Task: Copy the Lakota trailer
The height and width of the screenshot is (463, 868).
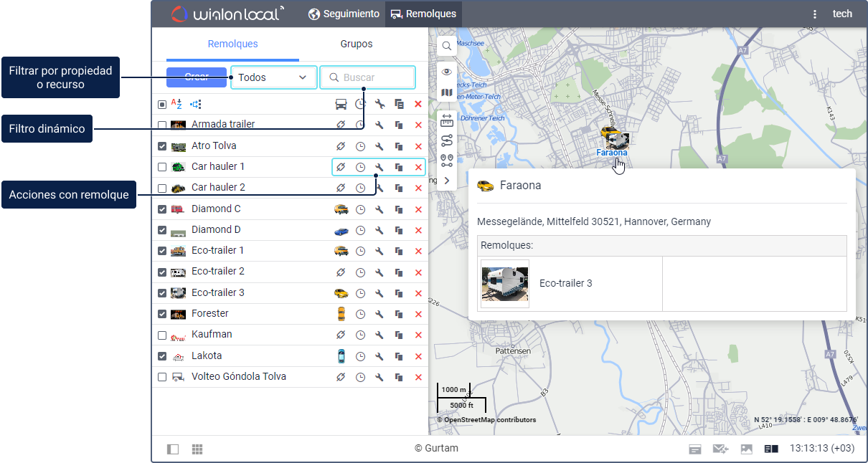Action: click(x=399, y=356)
